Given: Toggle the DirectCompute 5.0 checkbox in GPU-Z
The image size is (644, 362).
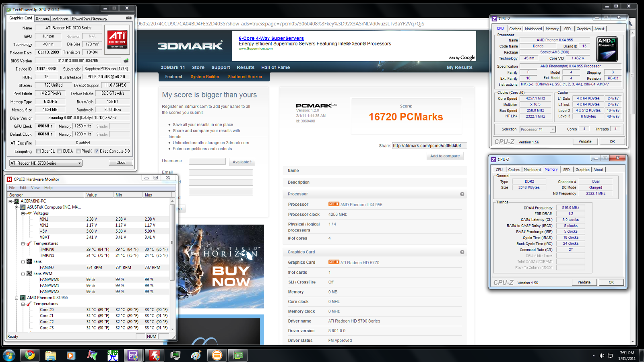Looking at the screenshot, I should tap(97, 151).
